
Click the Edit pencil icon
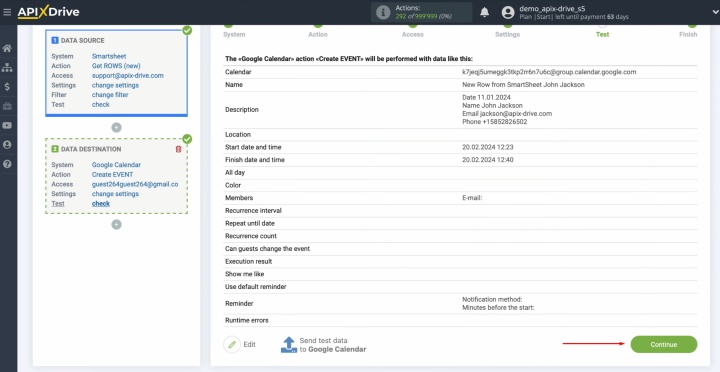[232, 344]
